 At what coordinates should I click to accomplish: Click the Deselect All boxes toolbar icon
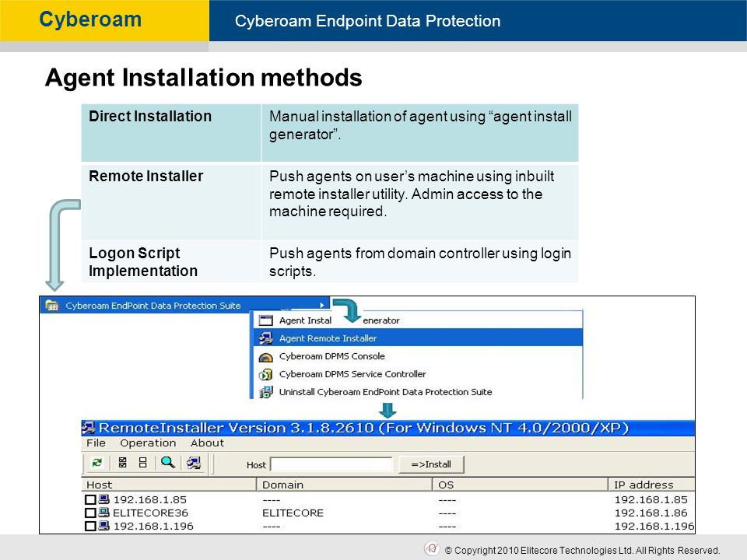click(142, 463)
